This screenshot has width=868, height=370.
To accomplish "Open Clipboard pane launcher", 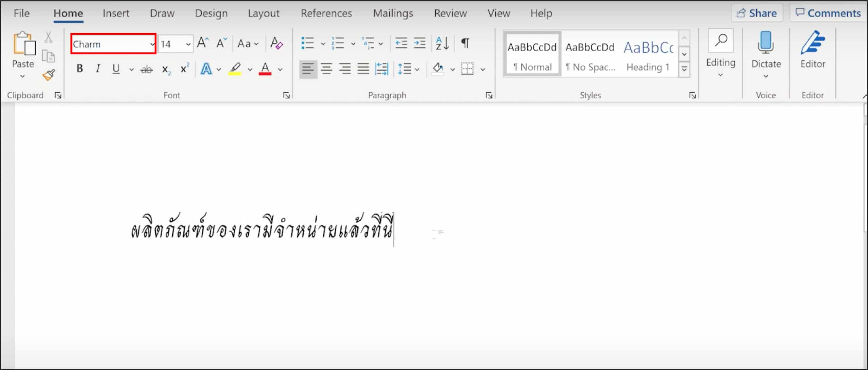I will click(58, 96).
